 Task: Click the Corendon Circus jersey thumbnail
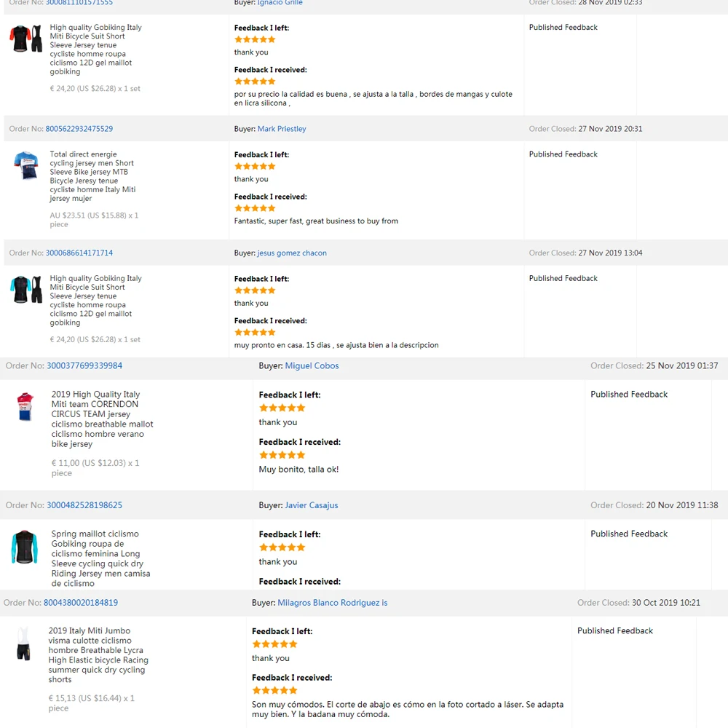[25, 406]
